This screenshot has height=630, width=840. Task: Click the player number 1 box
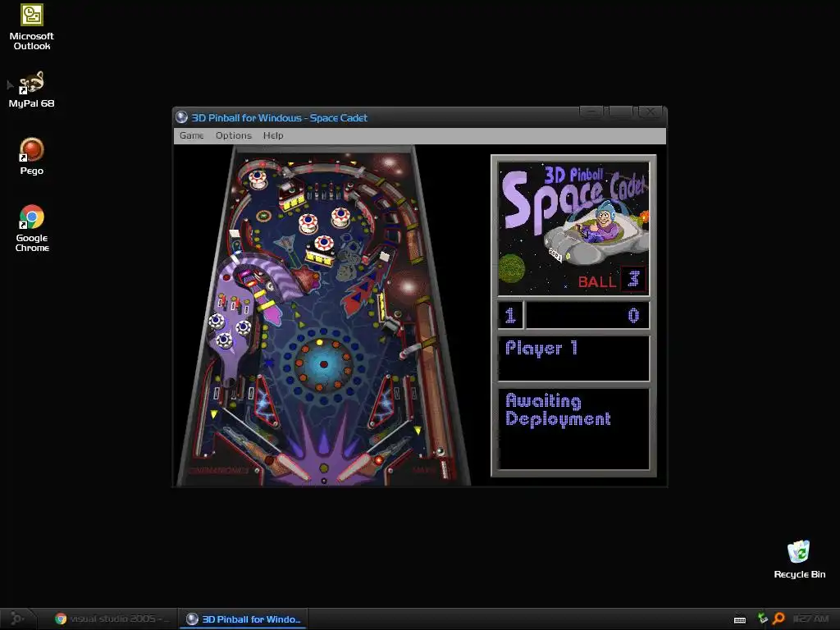pos(510,315)
